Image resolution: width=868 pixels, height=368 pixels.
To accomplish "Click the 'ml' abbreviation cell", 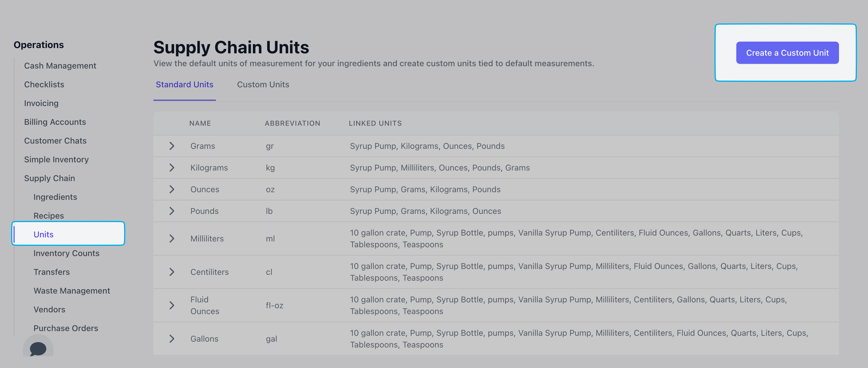I will (x=270, y=238).
